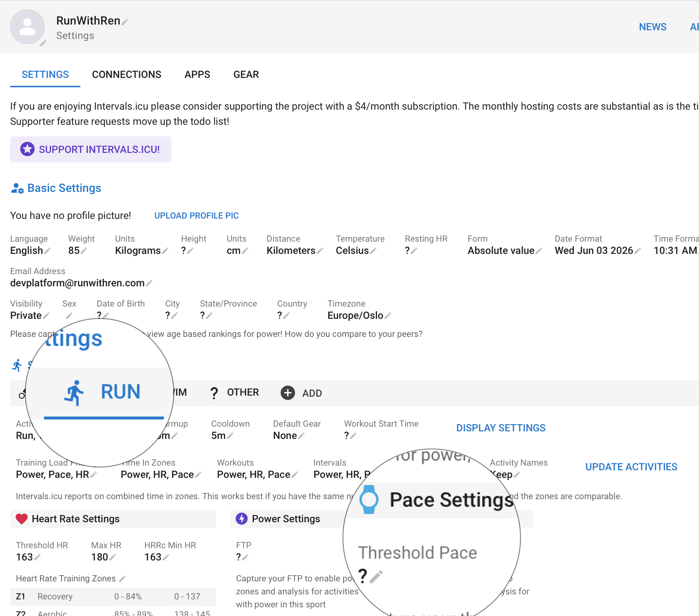Edit the RunWithRen athlete name
Screen dimensions: 699x616
tap(125, 22)
